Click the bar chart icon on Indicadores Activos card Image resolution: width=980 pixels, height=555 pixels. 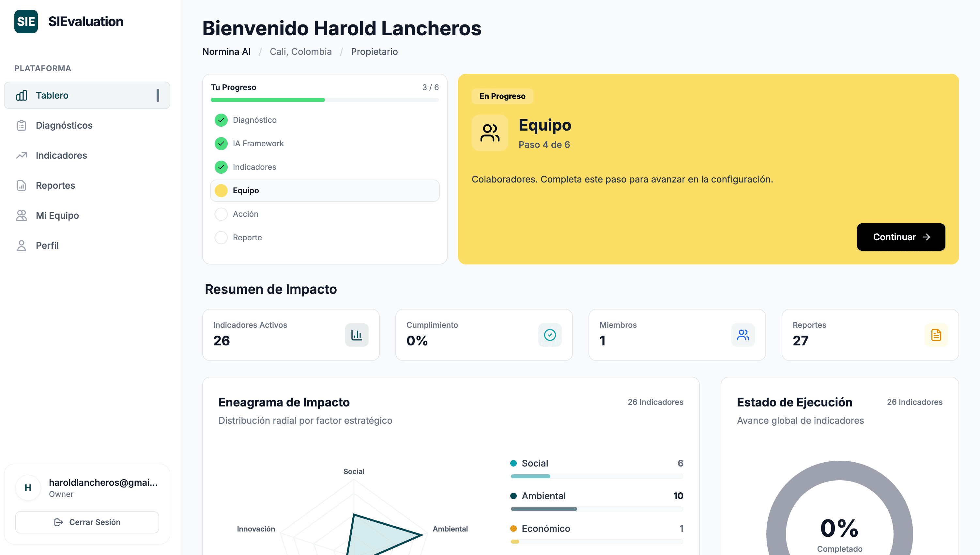tap(357, 335)
